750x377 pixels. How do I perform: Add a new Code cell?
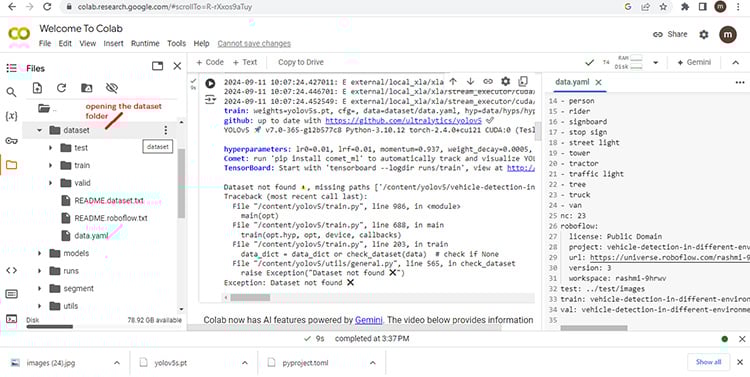(x=210, y=62)
